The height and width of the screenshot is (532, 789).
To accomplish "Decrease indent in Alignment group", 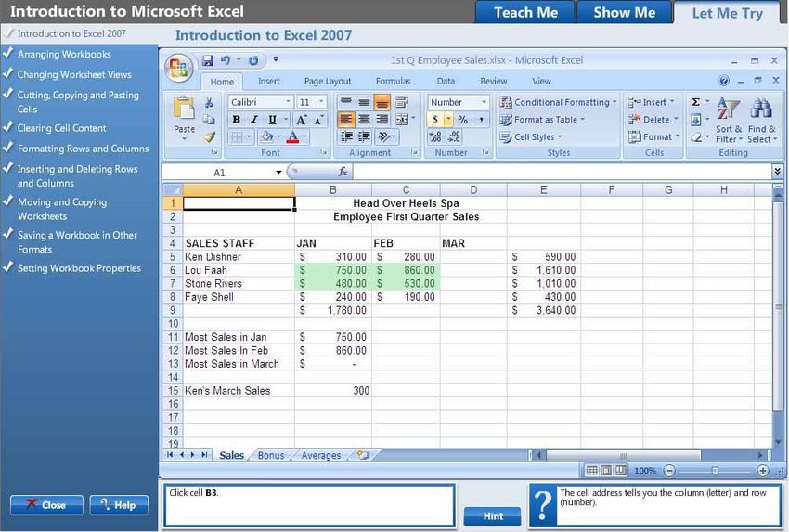I will tap(345, 136).
